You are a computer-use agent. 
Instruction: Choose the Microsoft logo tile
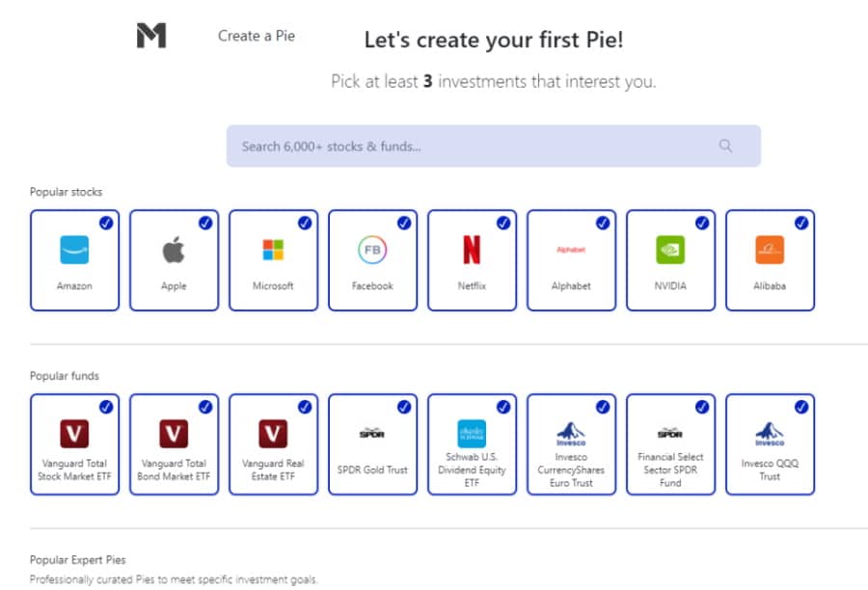coord(273,250)
